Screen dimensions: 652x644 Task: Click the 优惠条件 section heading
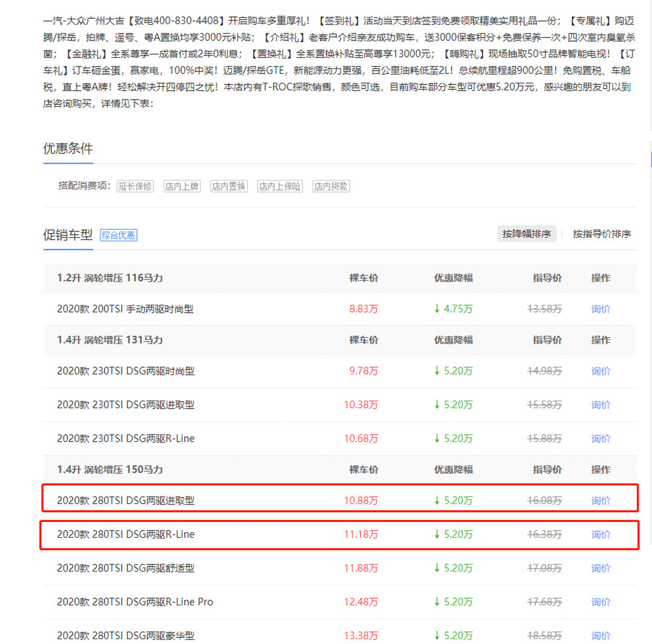(68, 148)
